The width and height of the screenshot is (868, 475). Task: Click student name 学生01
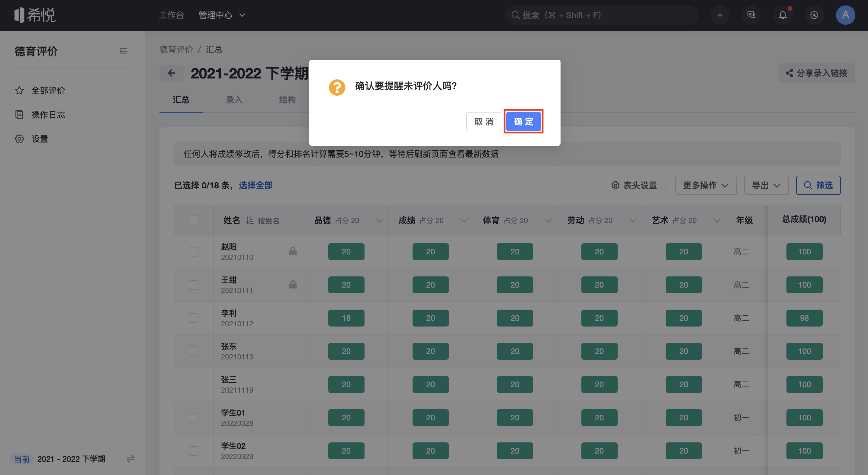(233, 413)
